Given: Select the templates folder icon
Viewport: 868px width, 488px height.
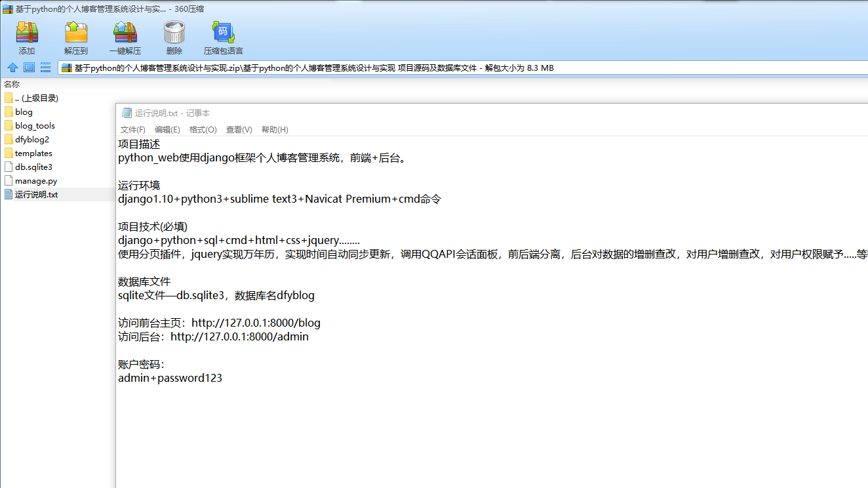Looking at the screenshot, I should coord(9,153).
